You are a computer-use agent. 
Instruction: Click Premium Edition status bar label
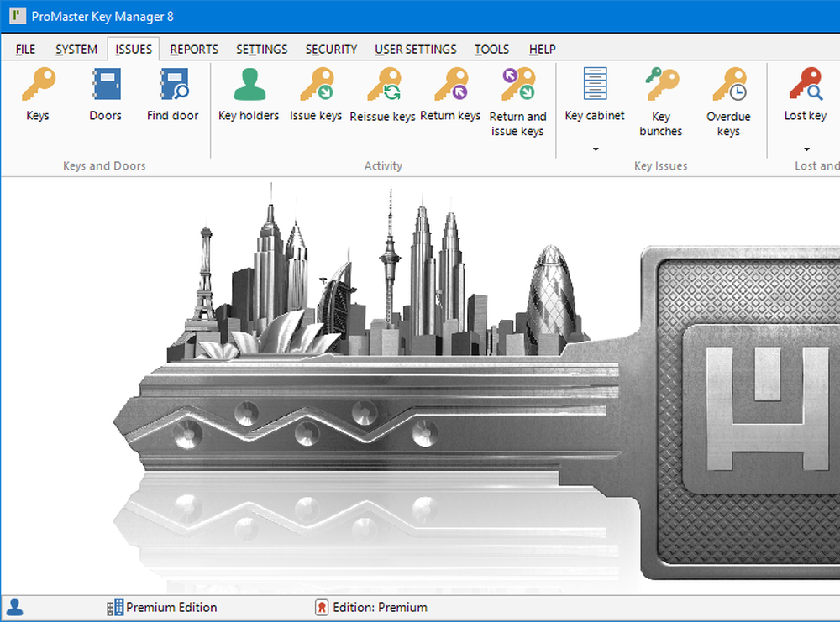pyautogui.click(x=162, y=608)
